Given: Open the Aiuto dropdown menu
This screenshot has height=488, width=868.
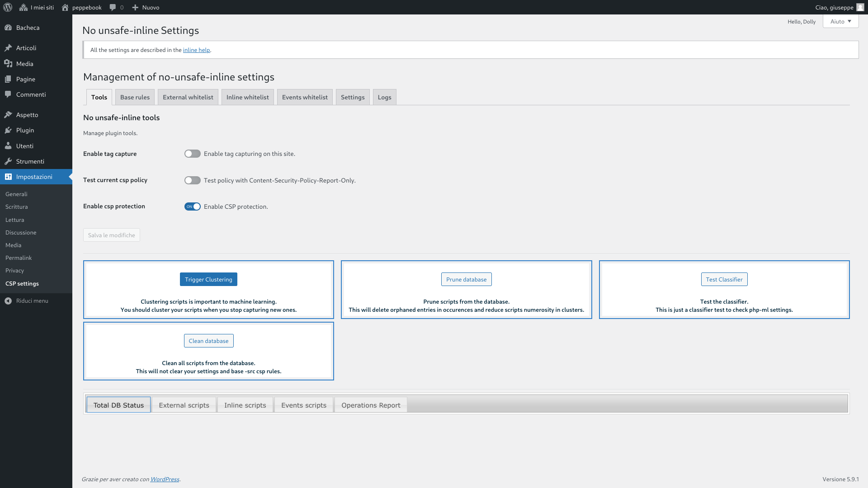Looking at the screenshot, I should click(x=841, y=21).
